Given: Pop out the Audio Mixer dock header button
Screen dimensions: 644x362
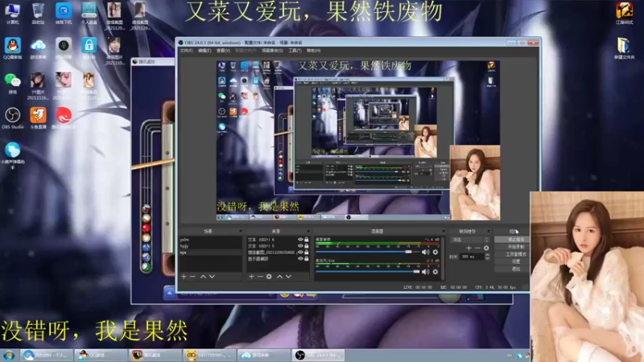Looking at the screenshot, I should (444, 232).
